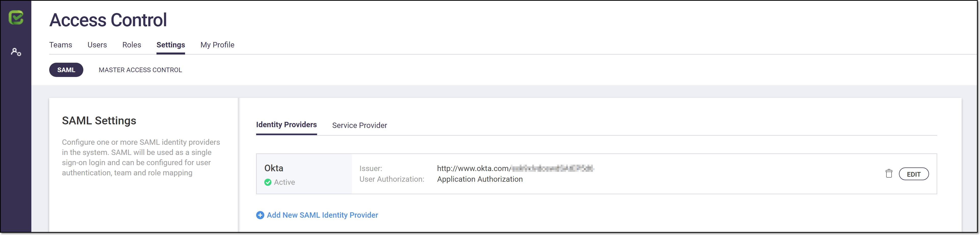Select the SAML pill button

coord(66,70)
